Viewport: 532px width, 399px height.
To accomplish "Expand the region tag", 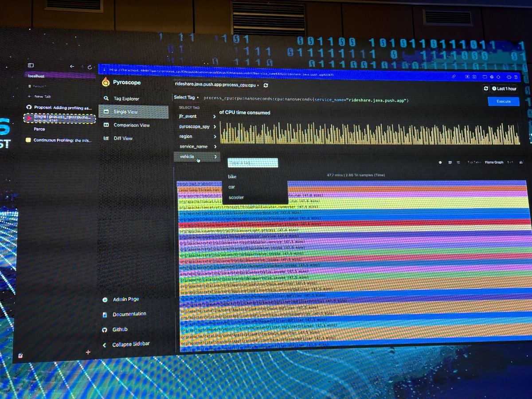I will click(x=197, y=137).
